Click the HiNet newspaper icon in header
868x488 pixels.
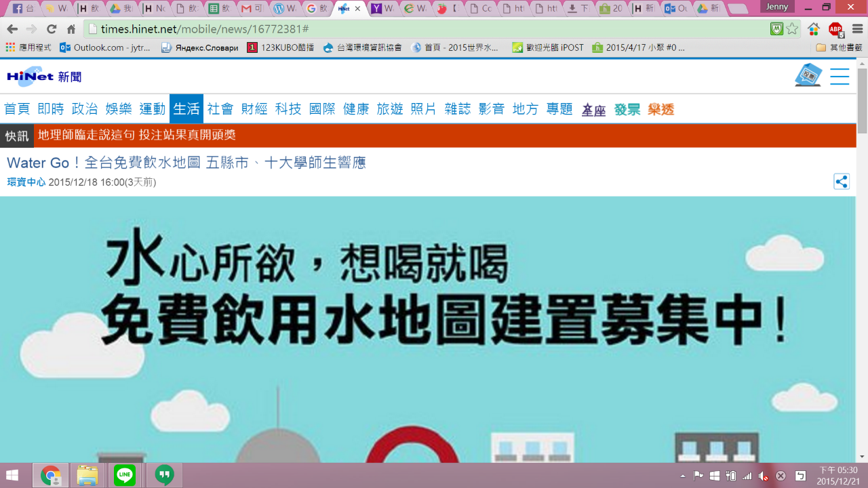coord(808,75)
